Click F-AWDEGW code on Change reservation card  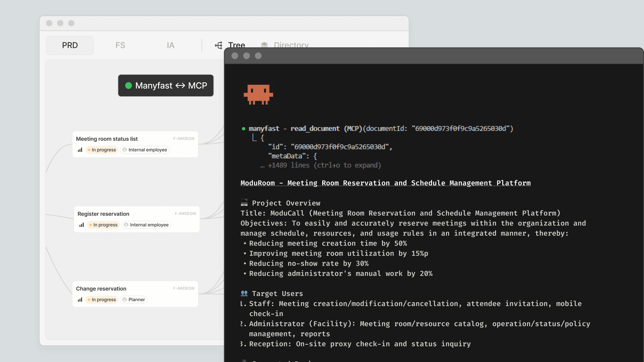tap(184, 288)
